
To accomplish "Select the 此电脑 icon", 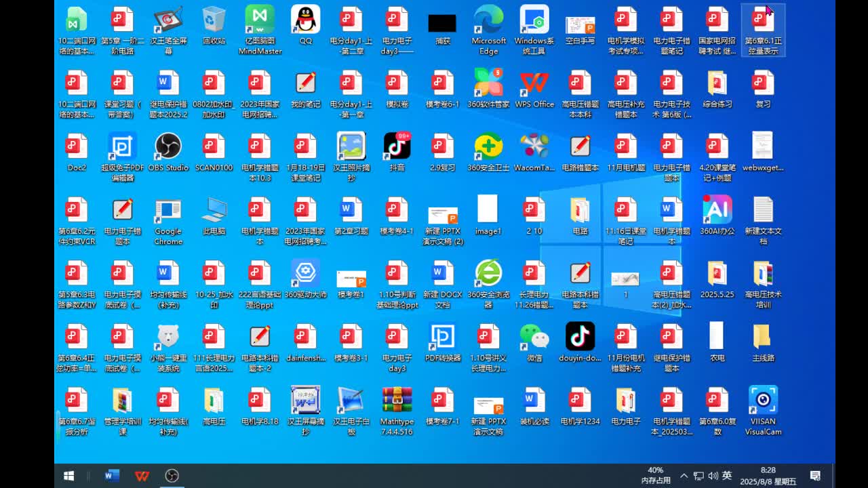I will click(x=214, y=216).
